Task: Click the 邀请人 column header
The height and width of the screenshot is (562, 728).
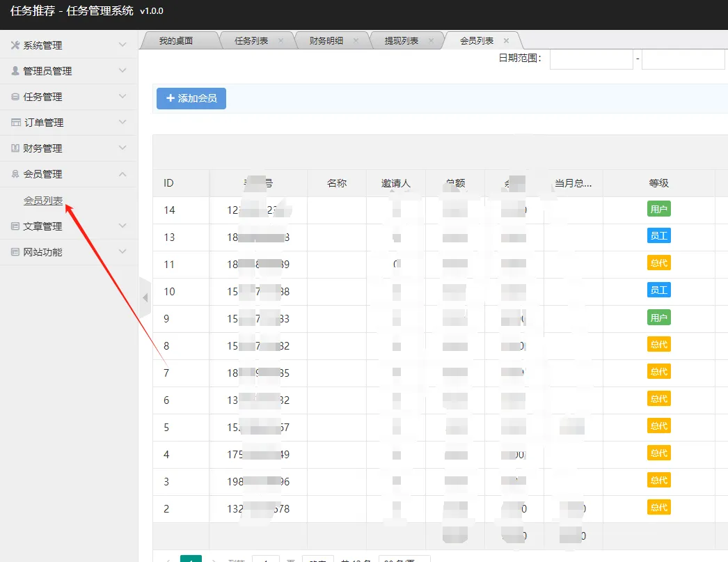Action: tap(395, 183)
